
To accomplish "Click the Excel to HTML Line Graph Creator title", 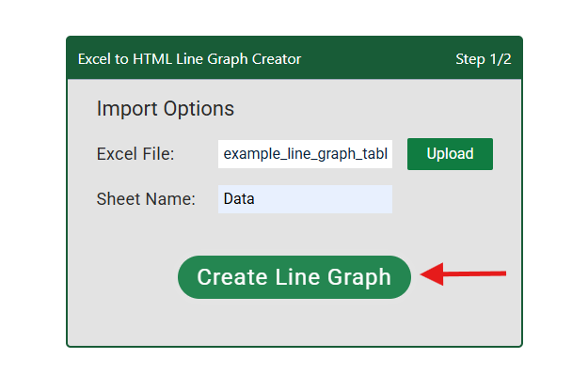I will click(x=189, y=59).
